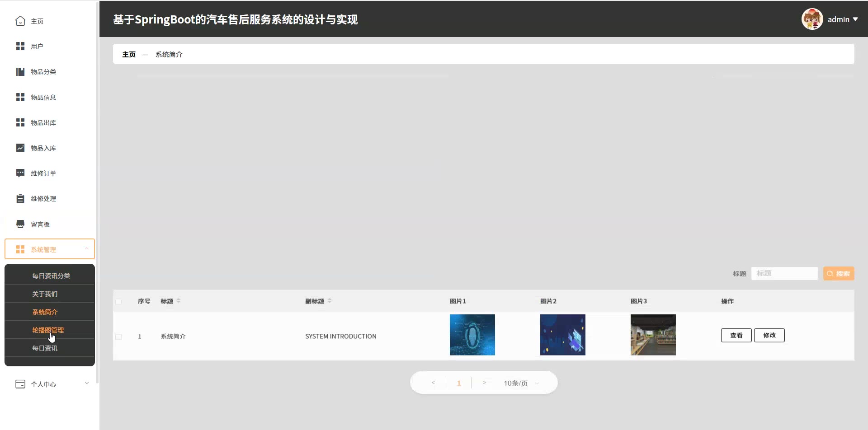Open the 轮播图管理 submenu item
The image size is (868, 430).
tap(48, 330)
